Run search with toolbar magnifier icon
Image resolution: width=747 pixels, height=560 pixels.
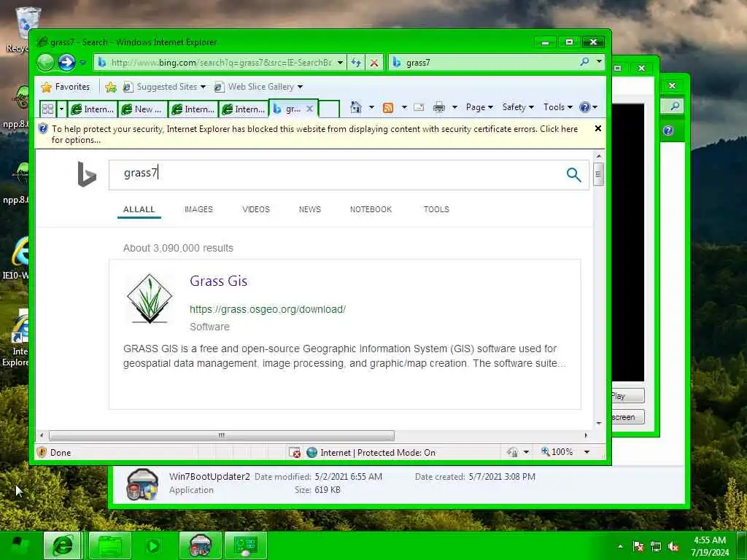click(x=584, y=62)
